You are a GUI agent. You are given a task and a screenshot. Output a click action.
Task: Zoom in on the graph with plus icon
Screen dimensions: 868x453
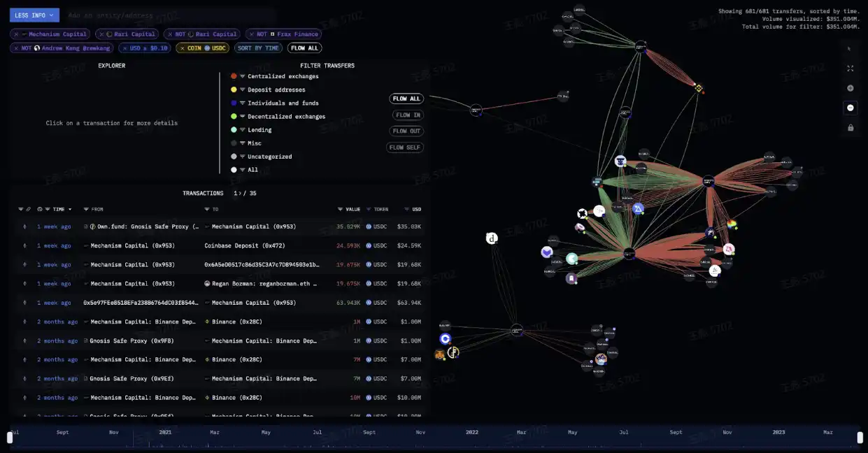tap(850, 88)
